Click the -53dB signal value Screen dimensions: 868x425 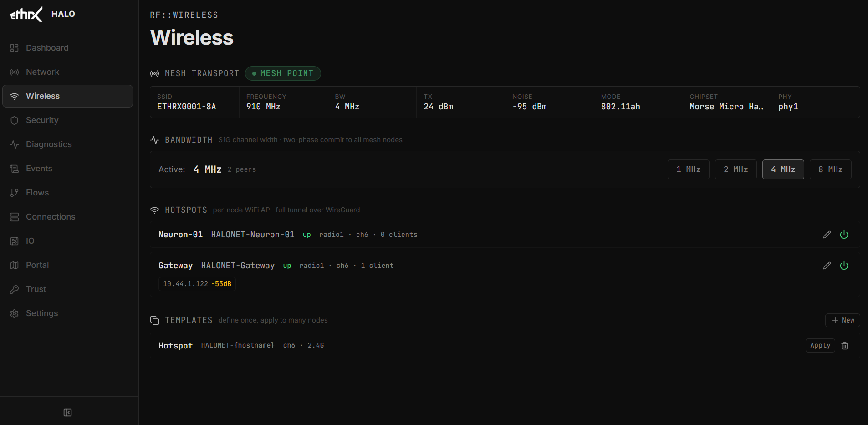(x=221, y=284)
